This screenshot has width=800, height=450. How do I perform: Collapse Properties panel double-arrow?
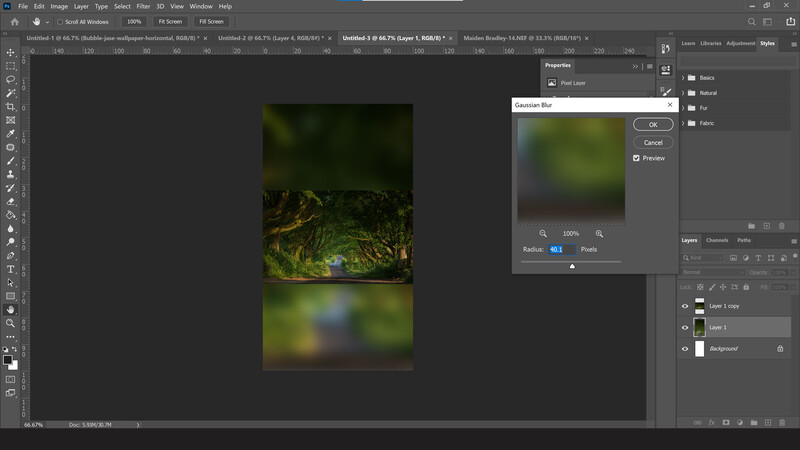coord(635,66)
